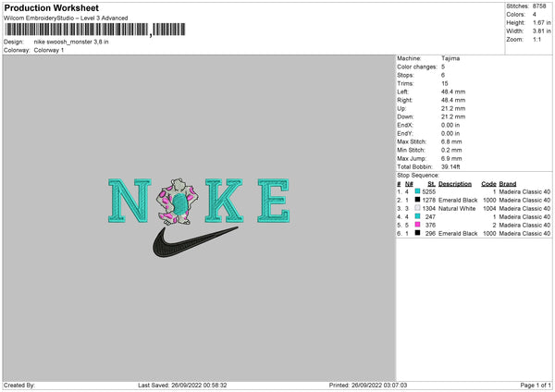Click the Code column header
The height and width of the screenshot is (392, 555).
pyautogui.click(x=488, y=184)
